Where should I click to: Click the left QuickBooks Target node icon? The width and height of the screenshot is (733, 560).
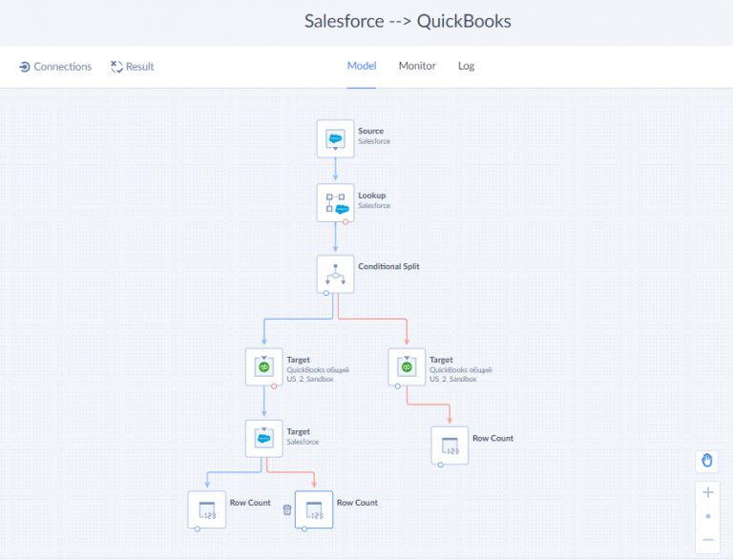[263, 366]
